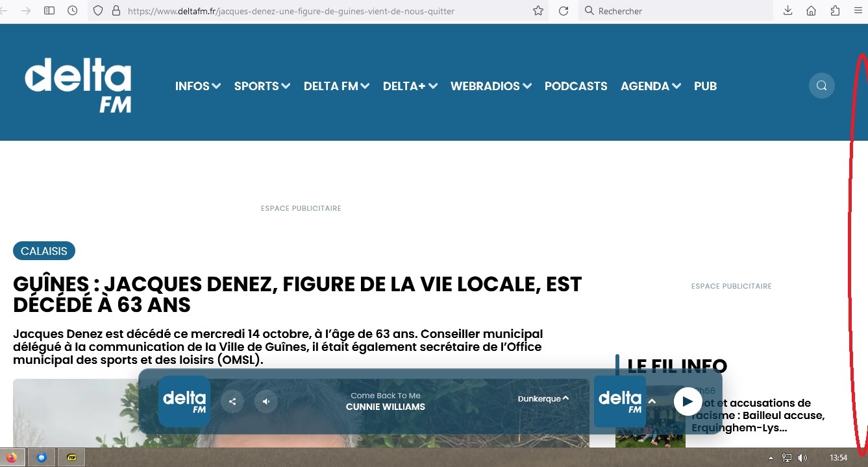Open the site search magnifier icon

[x=821, y=86]
